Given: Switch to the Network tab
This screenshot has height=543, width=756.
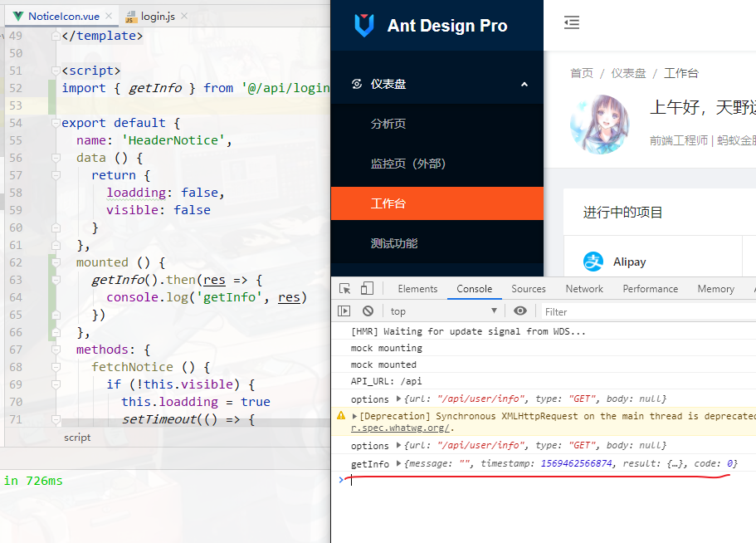Looking at the screenshot, I should tap(583, 288).
